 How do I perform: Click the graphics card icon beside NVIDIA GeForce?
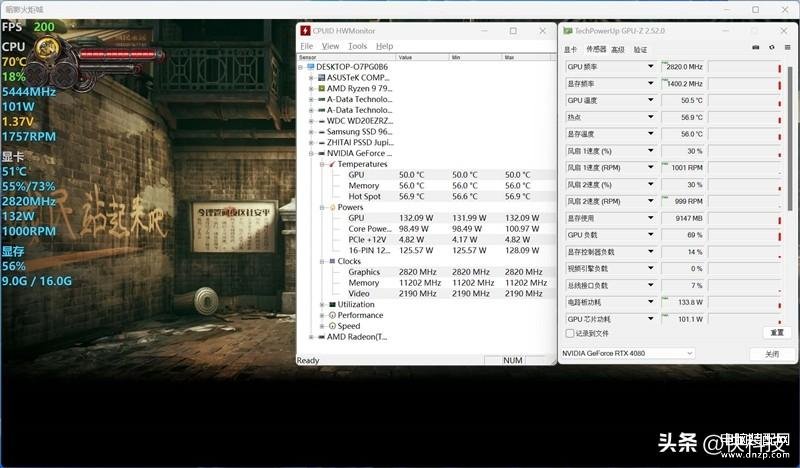click(x=321, y=153)
